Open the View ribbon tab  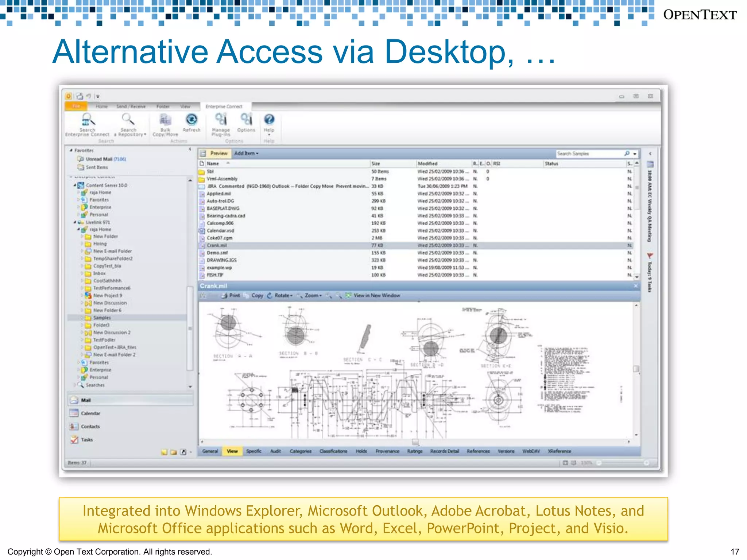(185, 106)
